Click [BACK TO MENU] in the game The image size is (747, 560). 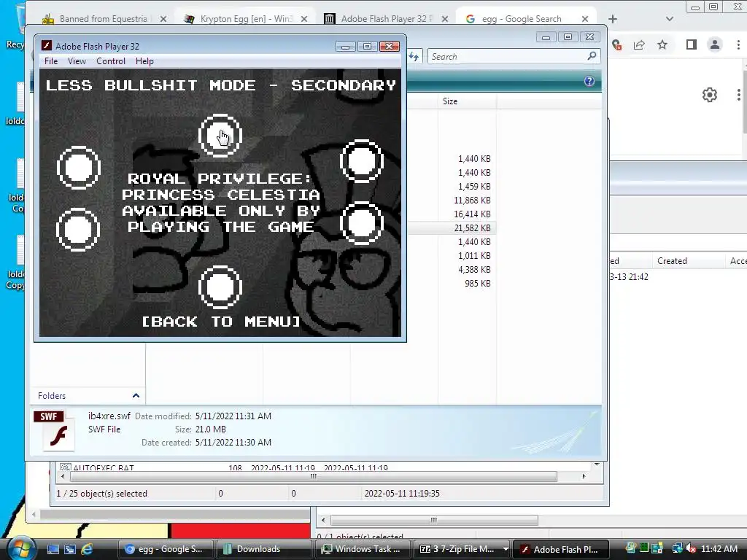221,322
